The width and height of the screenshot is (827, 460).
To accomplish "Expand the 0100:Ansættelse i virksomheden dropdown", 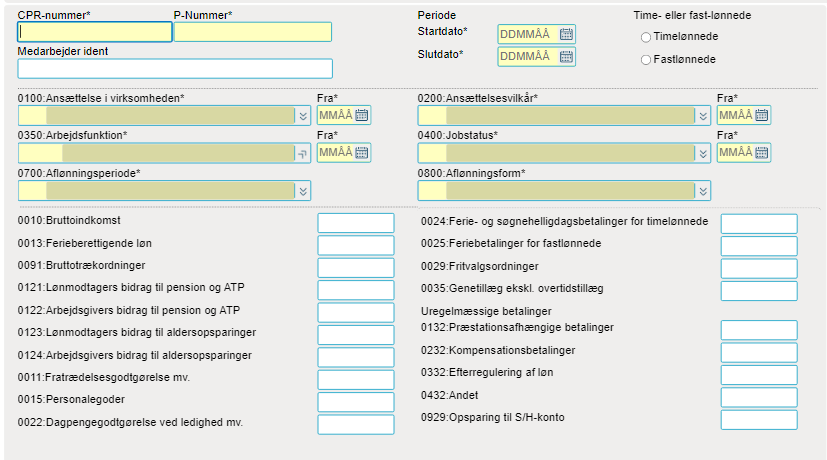I will click(x=303, y=116).
